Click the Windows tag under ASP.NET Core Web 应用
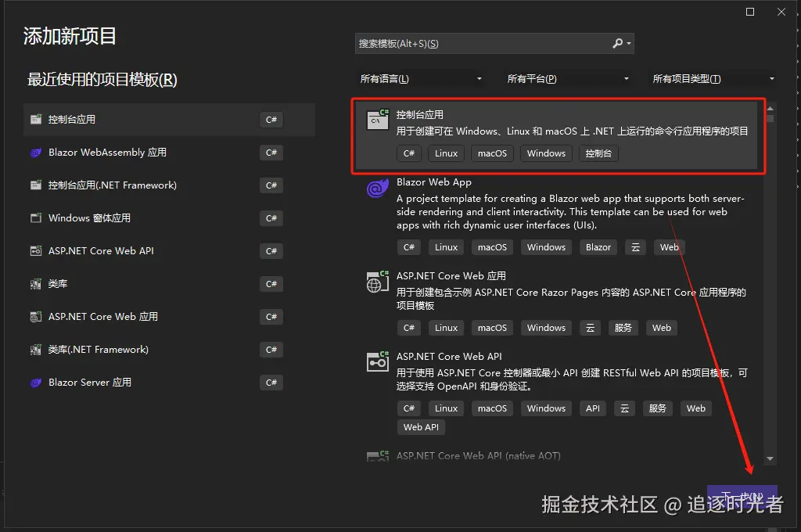The height and width of the screenshot is (532, 801). (547, 328)
